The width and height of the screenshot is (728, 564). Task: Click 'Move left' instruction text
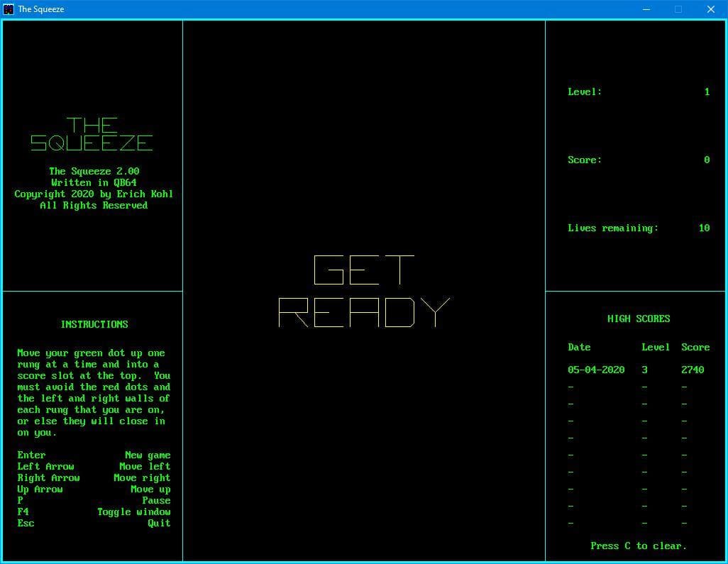pyautogui.click(x=145, y=467)
